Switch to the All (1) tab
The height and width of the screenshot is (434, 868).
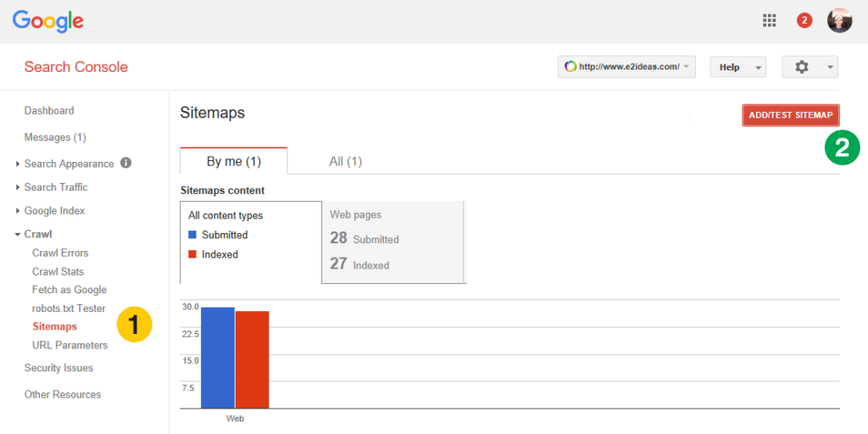346,161
